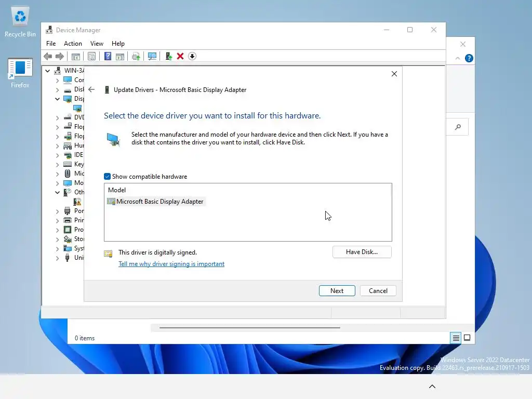Image resolution: width=532 pixels, height=399 pixels.
Task: Collapse the Other devices tree node
Action: [57, 192]
